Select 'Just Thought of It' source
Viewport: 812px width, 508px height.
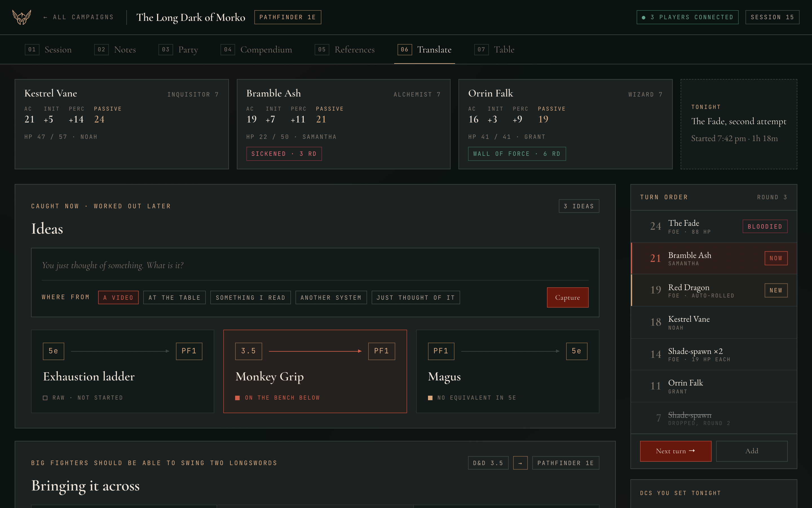coord(415,298)
